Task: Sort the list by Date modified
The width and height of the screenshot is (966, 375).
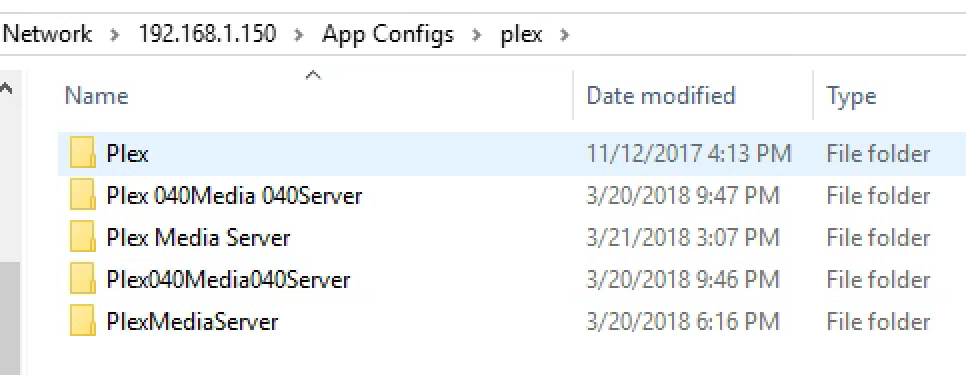Action: (x=693, y=95)
